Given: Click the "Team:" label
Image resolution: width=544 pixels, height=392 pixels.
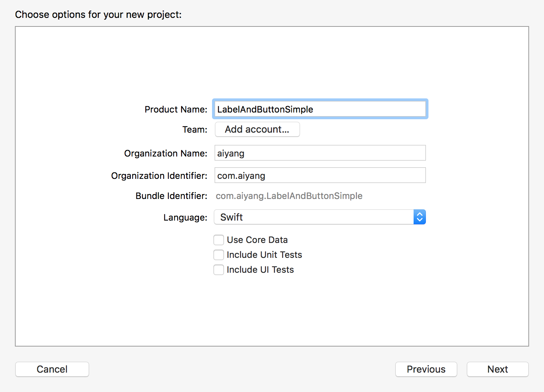Looking at the screenshot, I should tap(194, 130).
